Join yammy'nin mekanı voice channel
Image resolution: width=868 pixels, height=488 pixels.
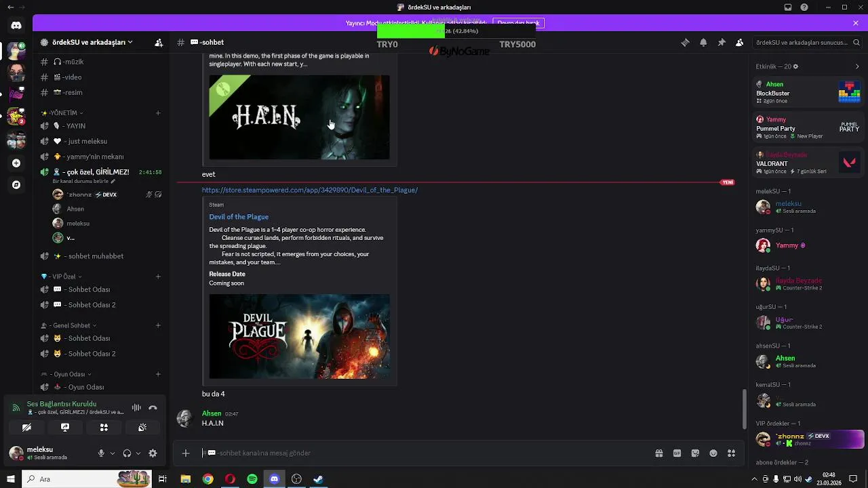coord(102,157)
